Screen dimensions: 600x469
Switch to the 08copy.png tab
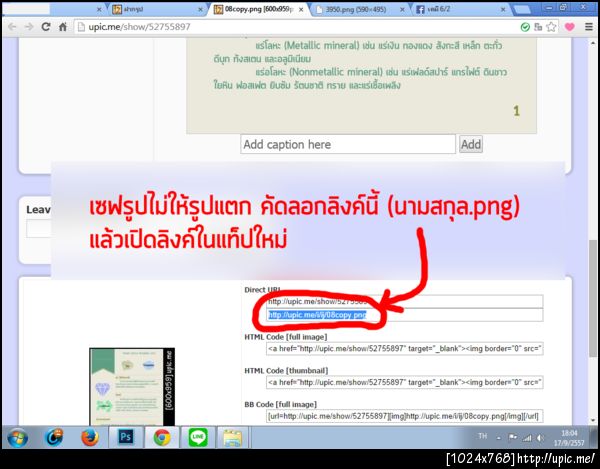point(256,9)
